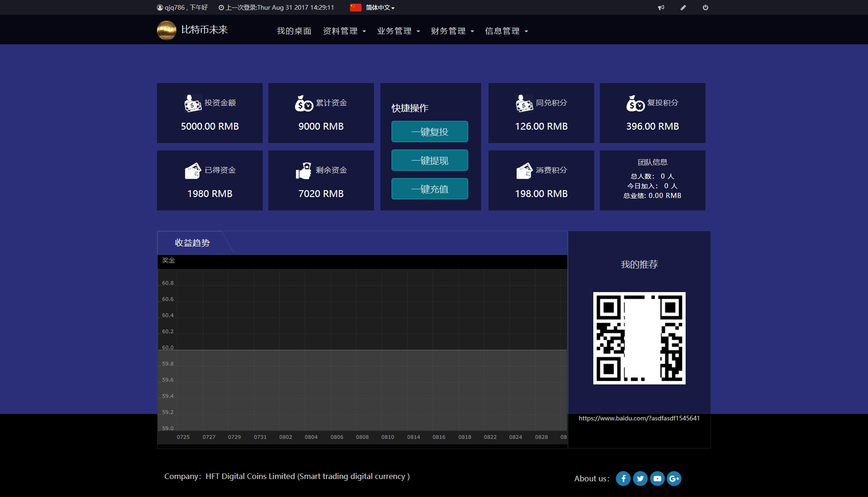The width and height of the screenshot is (868, 497).
Task: Click the hand-holding-money icon beside 剩余资金
Action: (x=304, y=171)
